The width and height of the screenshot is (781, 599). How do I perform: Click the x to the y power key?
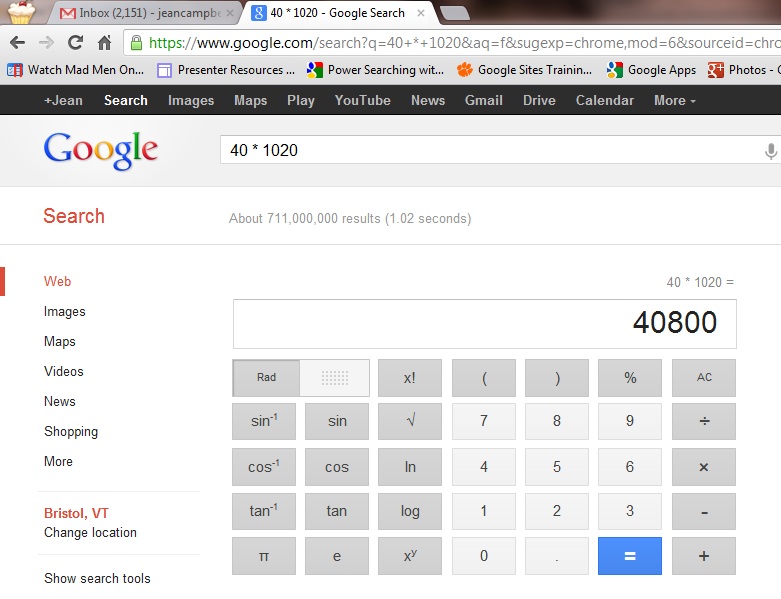coord(410,556)
